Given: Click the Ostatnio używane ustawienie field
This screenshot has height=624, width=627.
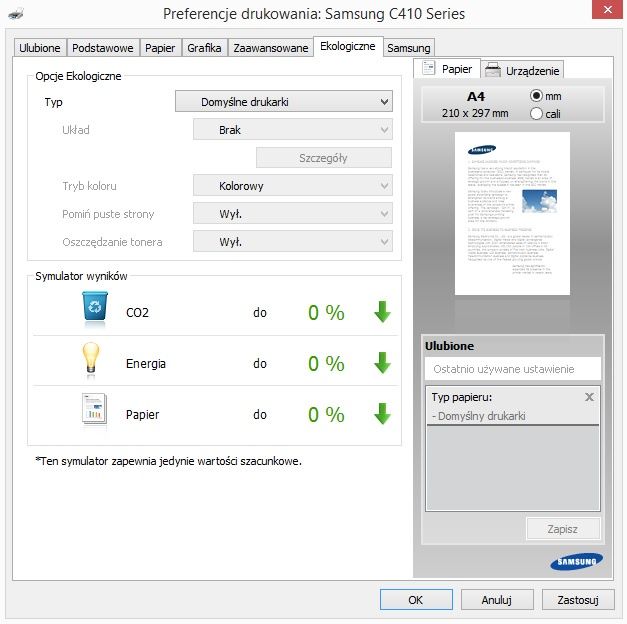Looking at the screenshot, I should (x=513, y=368).
